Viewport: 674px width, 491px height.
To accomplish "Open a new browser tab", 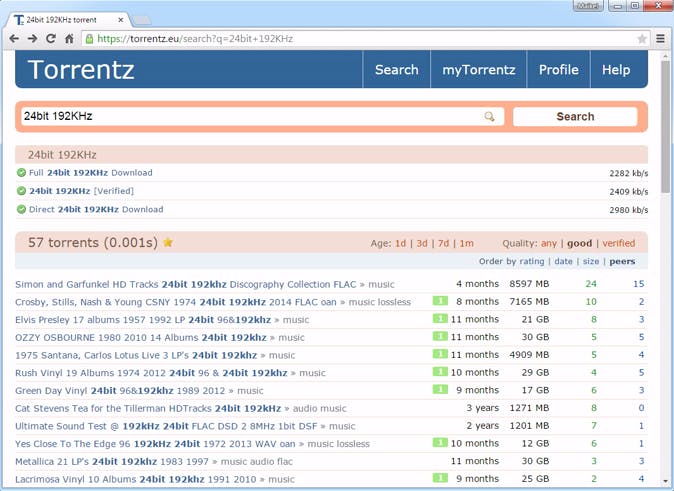I will (x=141, y=20).
